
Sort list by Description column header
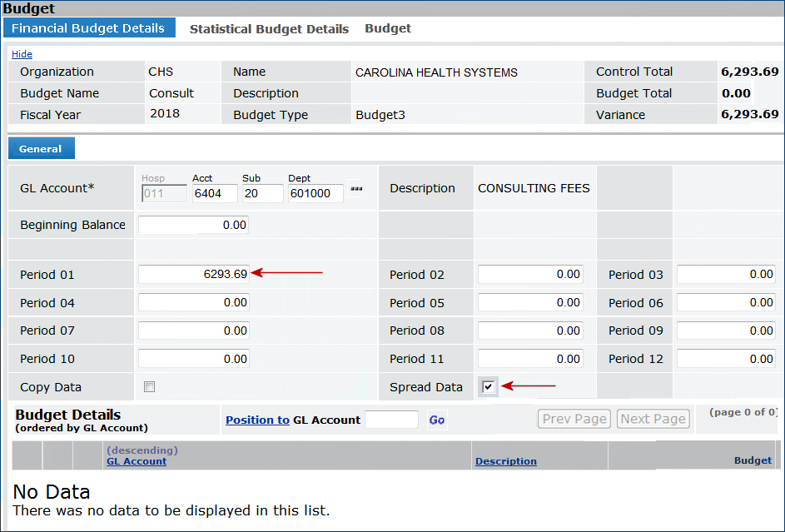505,461
